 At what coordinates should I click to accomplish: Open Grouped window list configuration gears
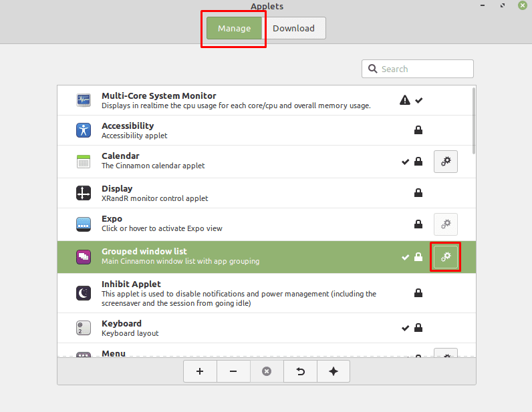point(446,256)
